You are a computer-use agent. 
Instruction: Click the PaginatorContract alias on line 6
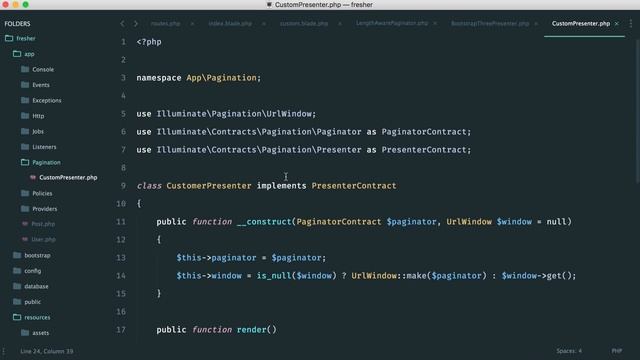click(424, 131)
